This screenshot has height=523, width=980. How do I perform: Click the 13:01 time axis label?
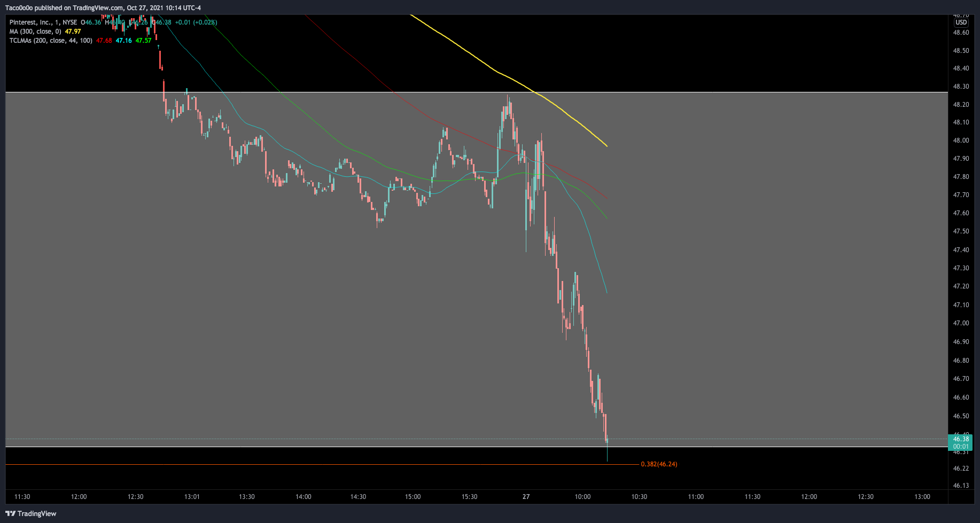point(192,497)
